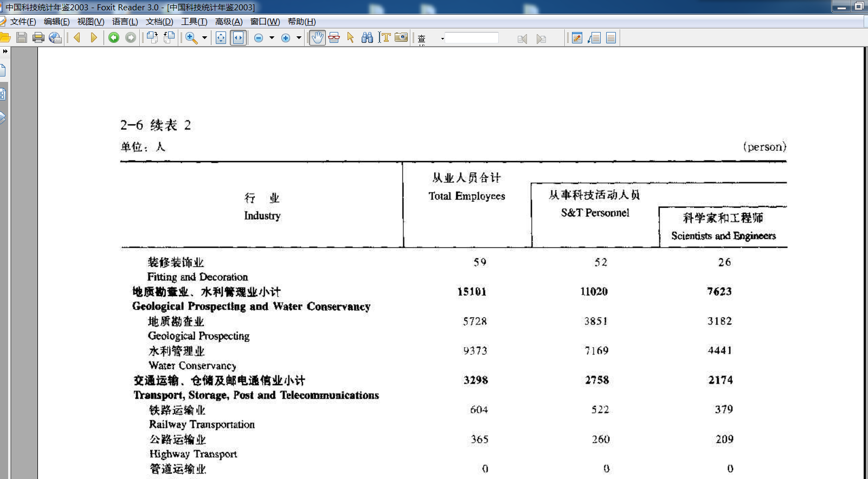The width and height of the screenshot is (868, 479).
Task: Save the document using the floppy disk icon
Action: [22, 37]
